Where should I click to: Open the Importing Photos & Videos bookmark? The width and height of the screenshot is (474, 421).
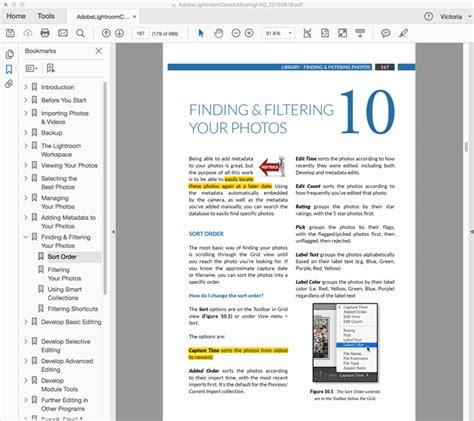[x=65, y=117]
